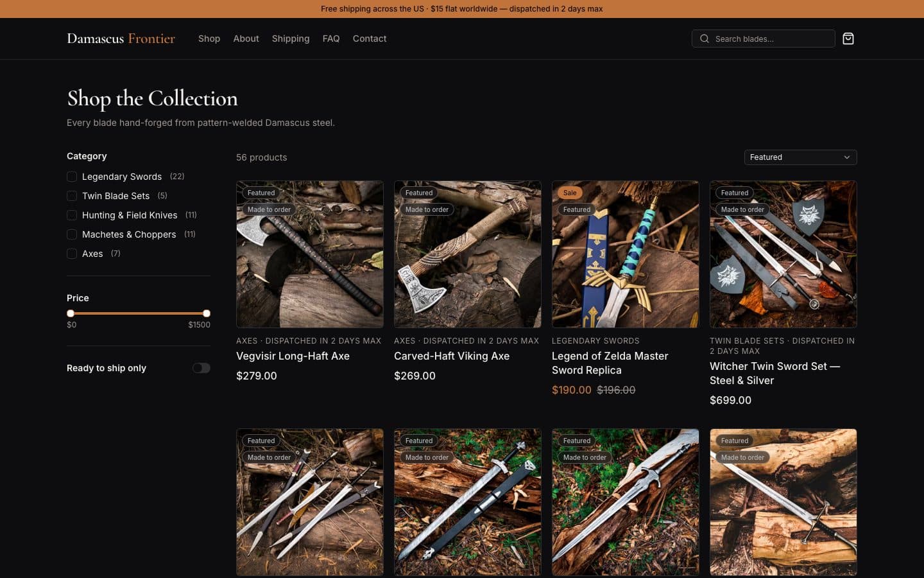
Task: Click the $279.00 price
Action: pyautogui.click(x=257, y=376)
